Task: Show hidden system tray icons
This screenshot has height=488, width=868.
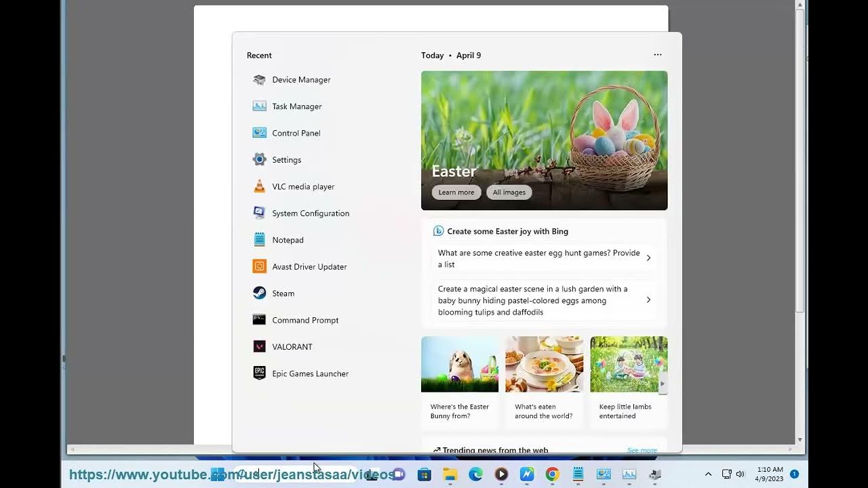Action: tap(708, 474)
